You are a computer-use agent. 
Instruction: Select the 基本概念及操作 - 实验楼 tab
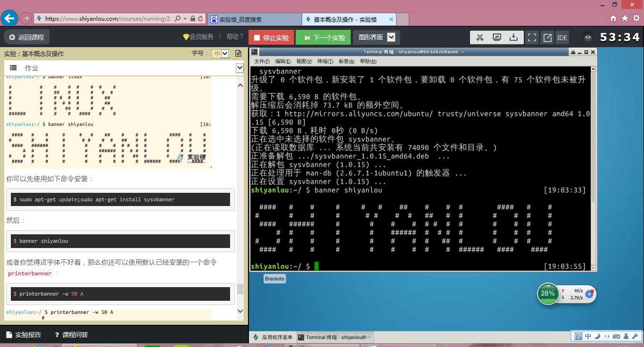click(x=349, y=19)
